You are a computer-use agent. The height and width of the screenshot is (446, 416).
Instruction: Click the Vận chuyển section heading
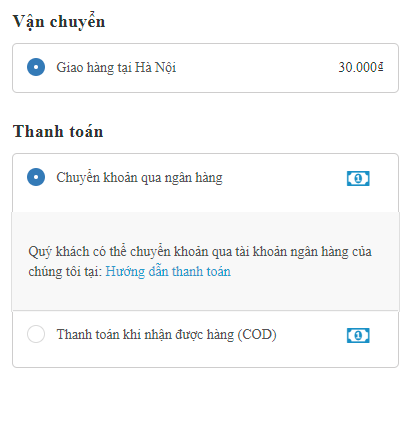[x=59, y=22]
